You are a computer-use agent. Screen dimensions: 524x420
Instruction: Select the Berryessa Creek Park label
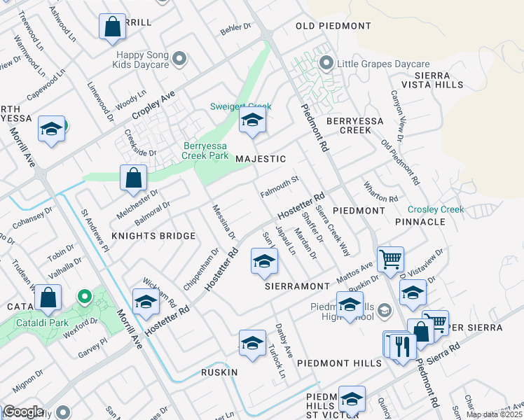click(205, 150)
